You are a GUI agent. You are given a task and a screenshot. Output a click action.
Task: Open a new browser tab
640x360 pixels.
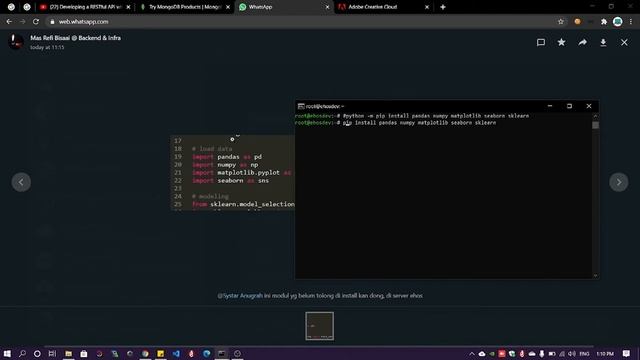pos(443,7)
